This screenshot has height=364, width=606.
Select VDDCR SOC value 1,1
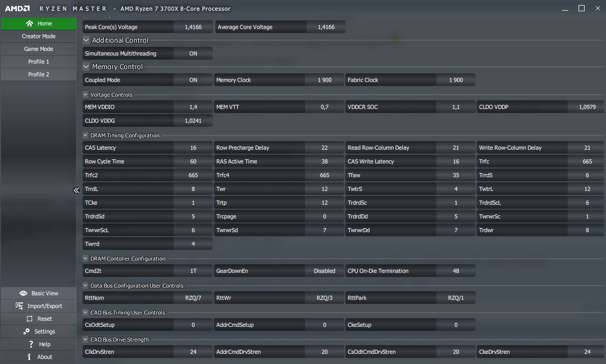456,107
